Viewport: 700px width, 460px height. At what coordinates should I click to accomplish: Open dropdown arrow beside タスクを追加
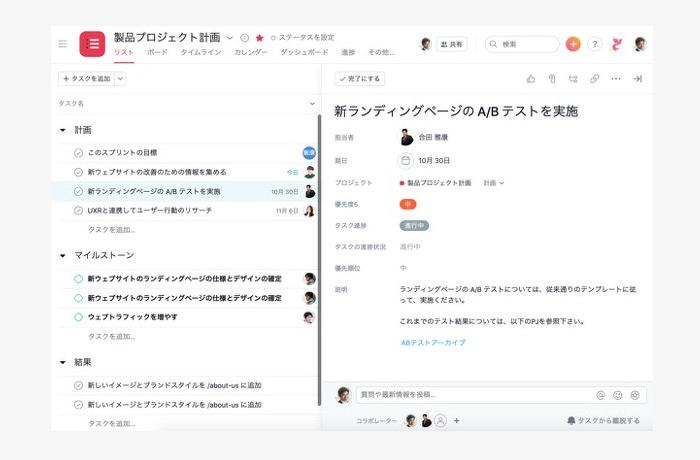[121, 78]
